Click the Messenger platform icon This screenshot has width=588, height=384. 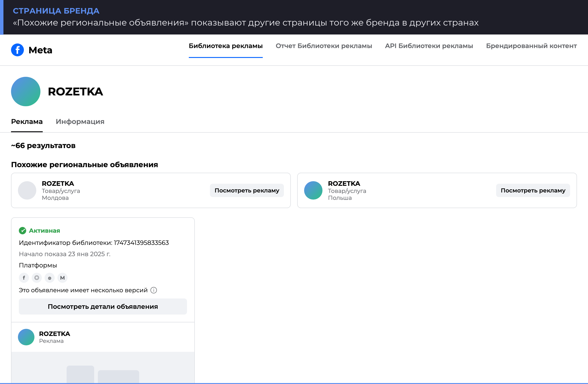point(62,278)
